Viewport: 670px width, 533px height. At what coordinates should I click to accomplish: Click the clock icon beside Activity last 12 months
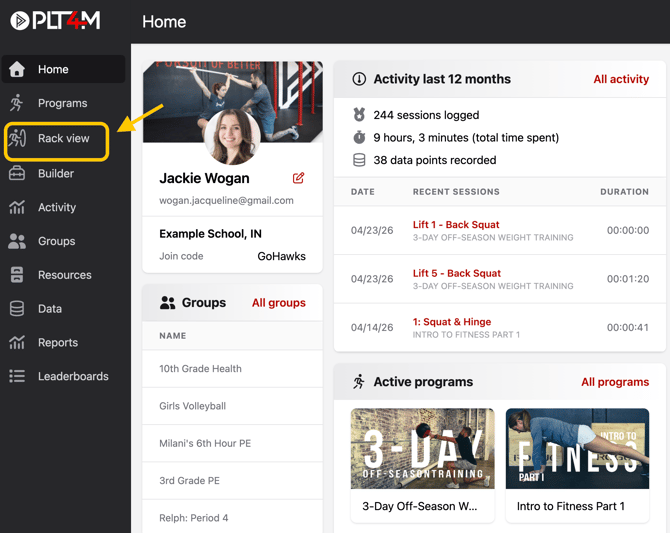[359, 79]
